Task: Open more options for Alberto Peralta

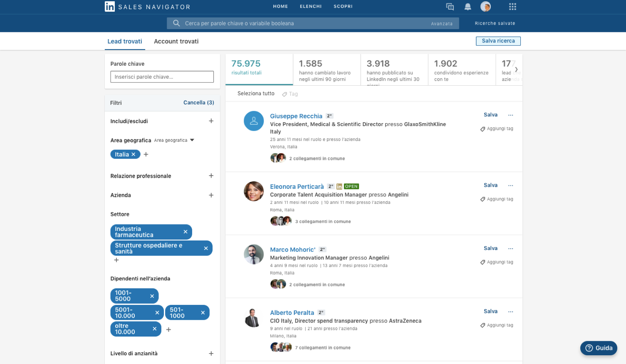Action: [511, 312]
